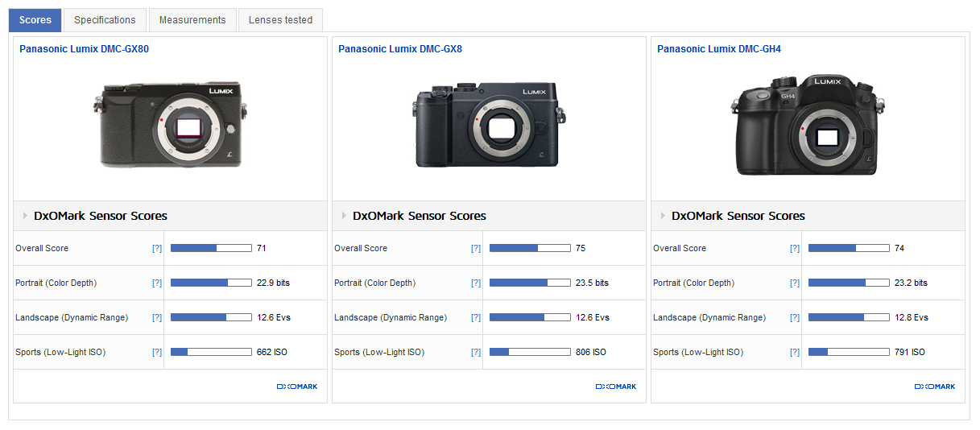Switch to the Measurements tab
The width and height of the screenshot is (980, 430).
point(192,20)
